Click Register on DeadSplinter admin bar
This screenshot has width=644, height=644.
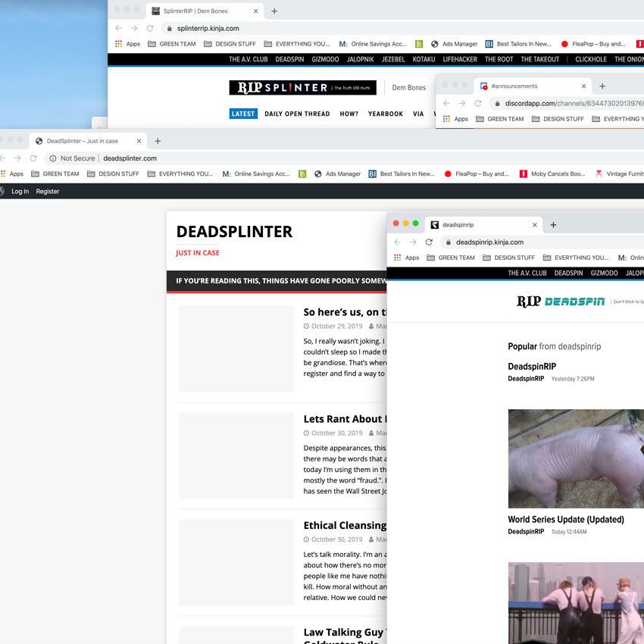[48, 192]
